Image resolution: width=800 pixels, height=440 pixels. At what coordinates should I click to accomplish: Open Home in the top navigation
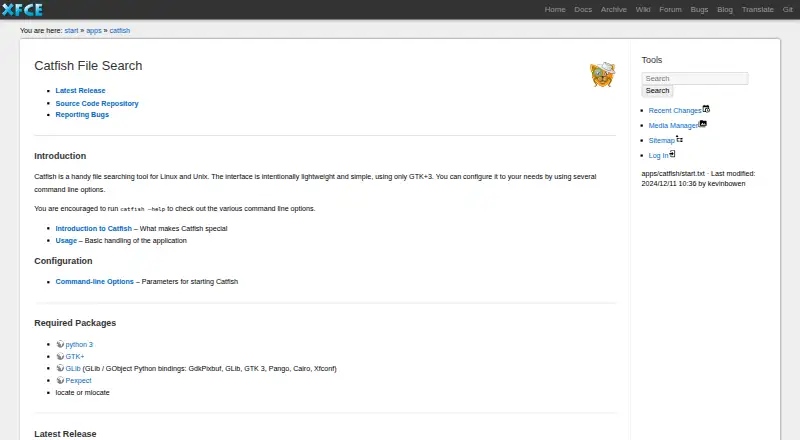[x=555, y=9]
